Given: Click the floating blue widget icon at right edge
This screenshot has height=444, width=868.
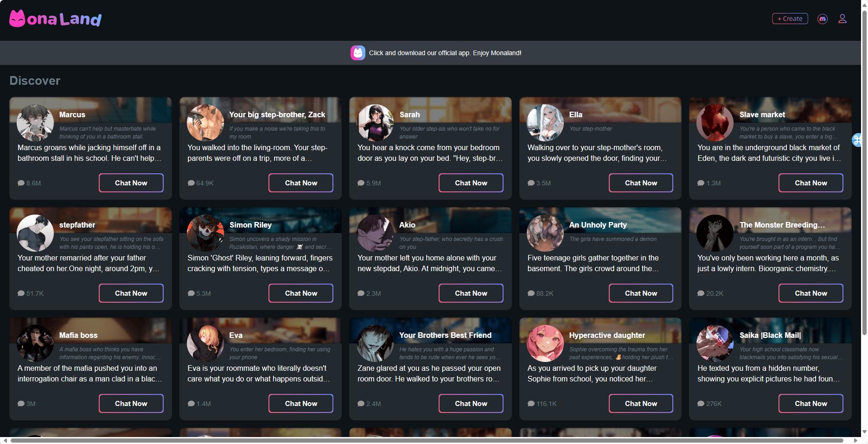Looking at the screenshot, I should click(x=857, y=140).
